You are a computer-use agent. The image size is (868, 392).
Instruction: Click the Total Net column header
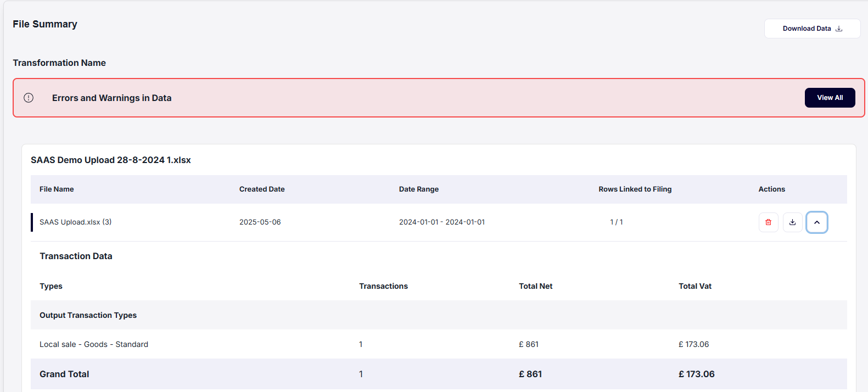[535, 287]
